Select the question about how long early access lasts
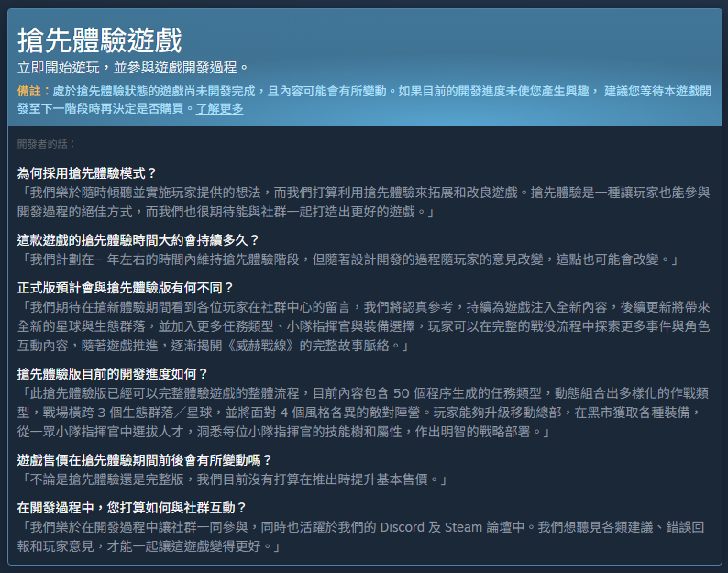Screen dimensions: 728x573 coord(138,239)
